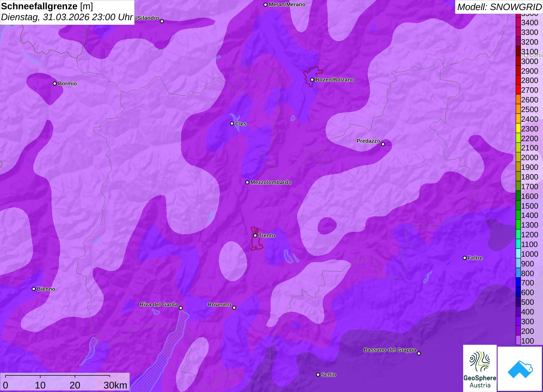Open the GeoSphere Austria logo

click(480, 368)
